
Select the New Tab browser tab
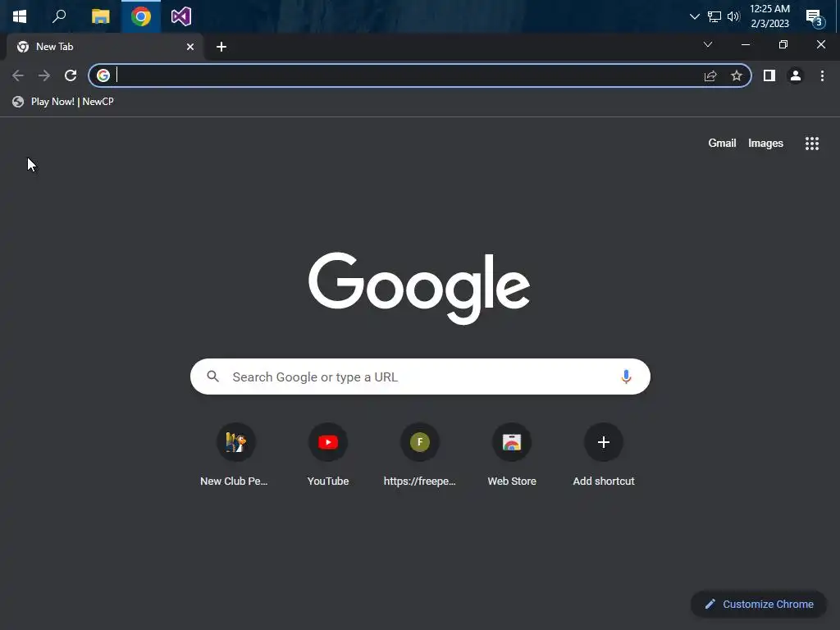pos(104,47)
